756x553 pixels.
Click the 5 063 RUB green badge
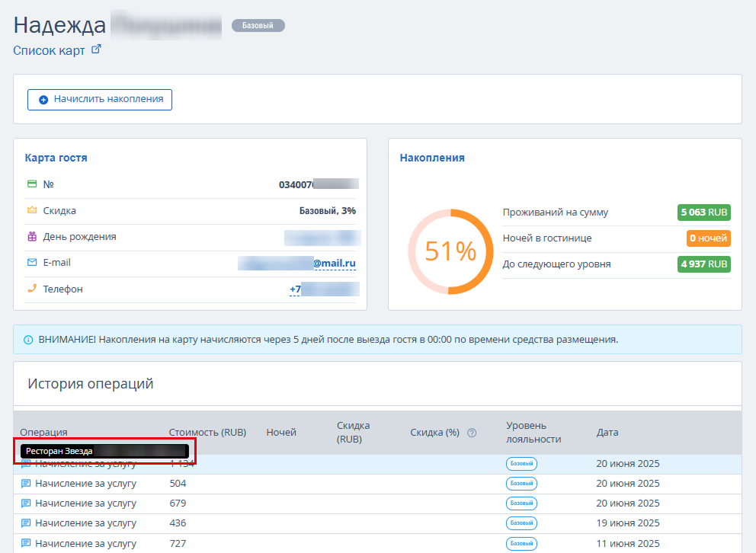(x=704, y=213)
